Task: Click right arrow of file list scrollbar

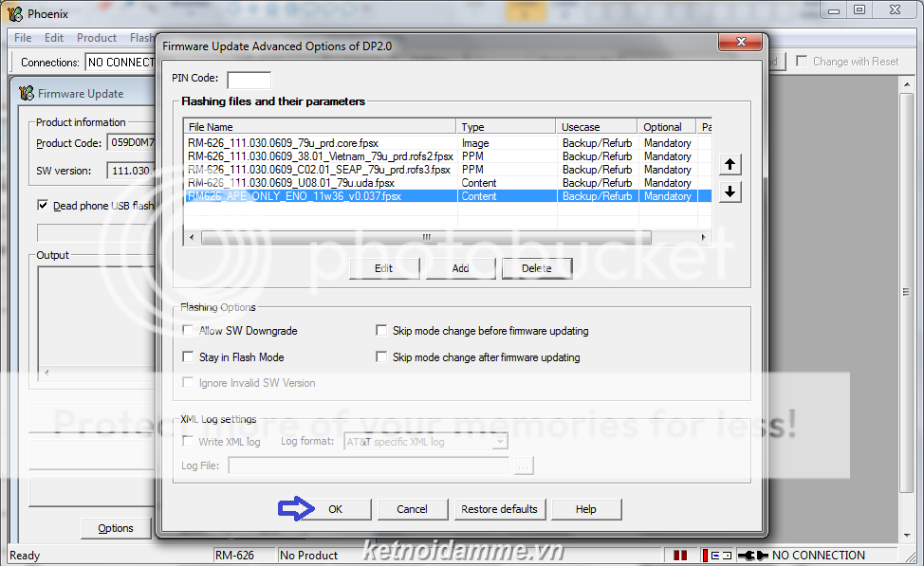Action: point(703,237)
